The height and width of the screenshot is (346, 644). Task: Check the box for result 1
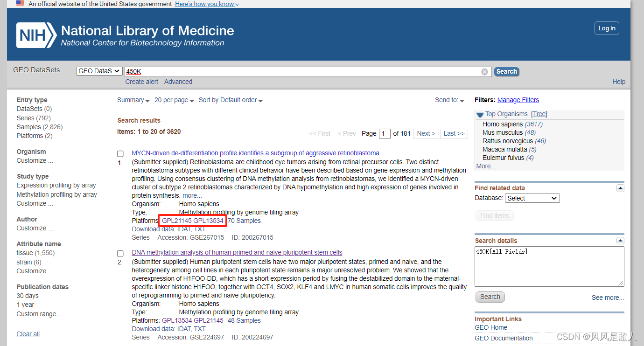tap(120, 154)
